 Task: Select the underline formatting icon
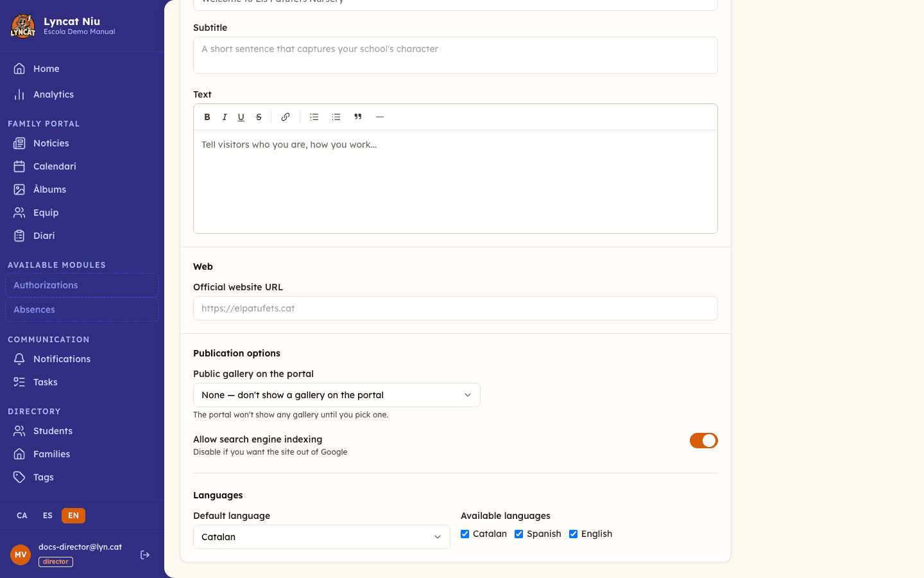point(241,117)
